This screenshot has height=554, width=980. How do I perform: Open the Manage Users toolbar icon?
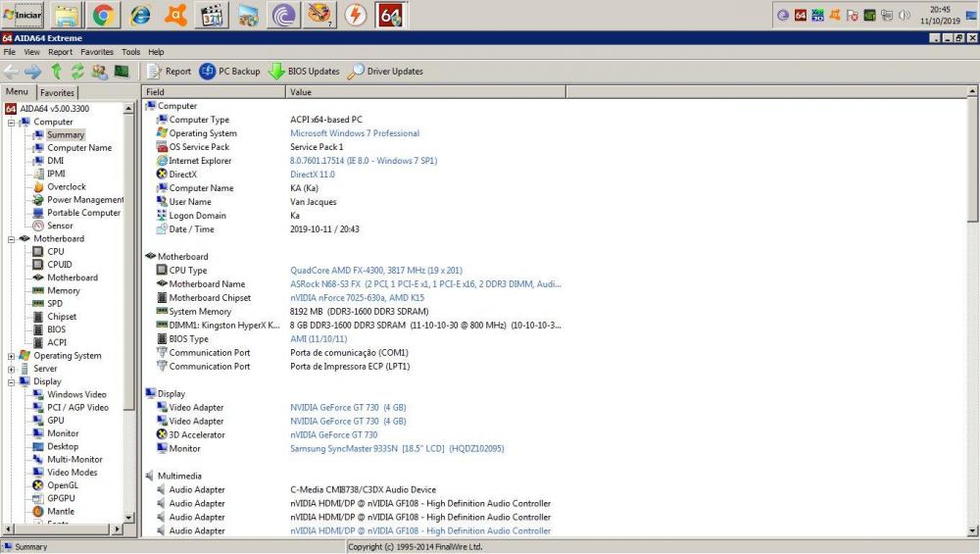coord(99,72)
